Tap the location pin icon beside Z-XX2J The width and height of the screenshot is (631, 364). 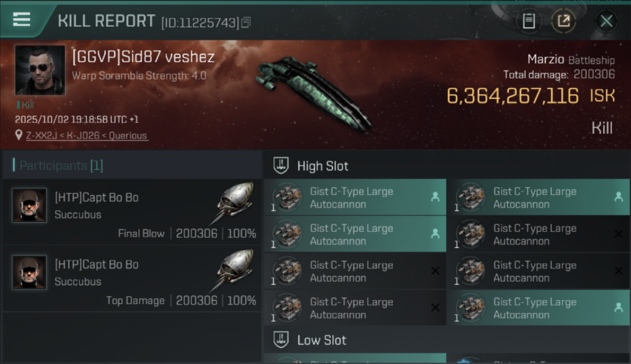click(18, 136)
